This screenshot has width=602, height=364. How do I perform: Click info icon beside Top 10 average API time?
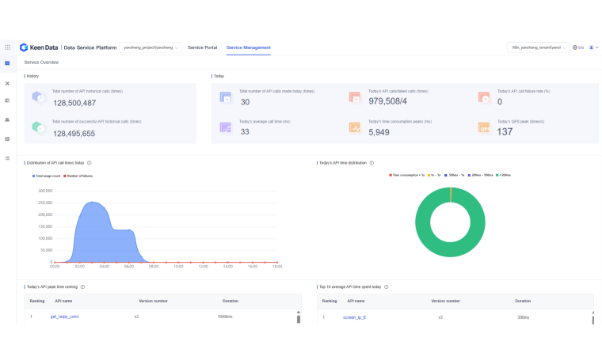click(386, 287)
